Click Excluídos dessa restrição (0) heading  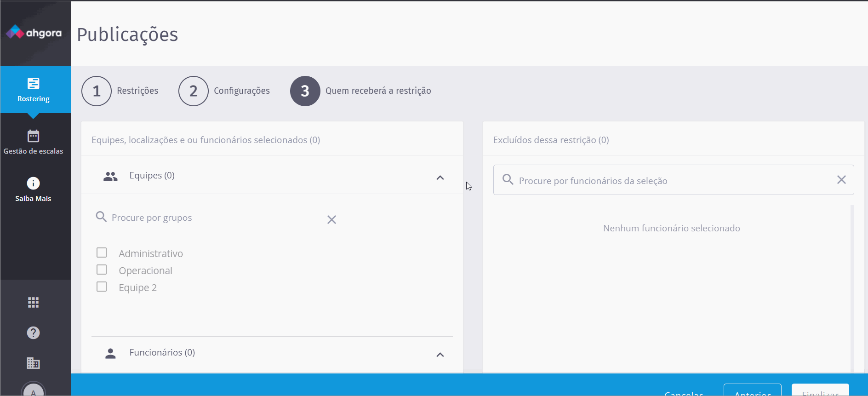click(551, 140)
